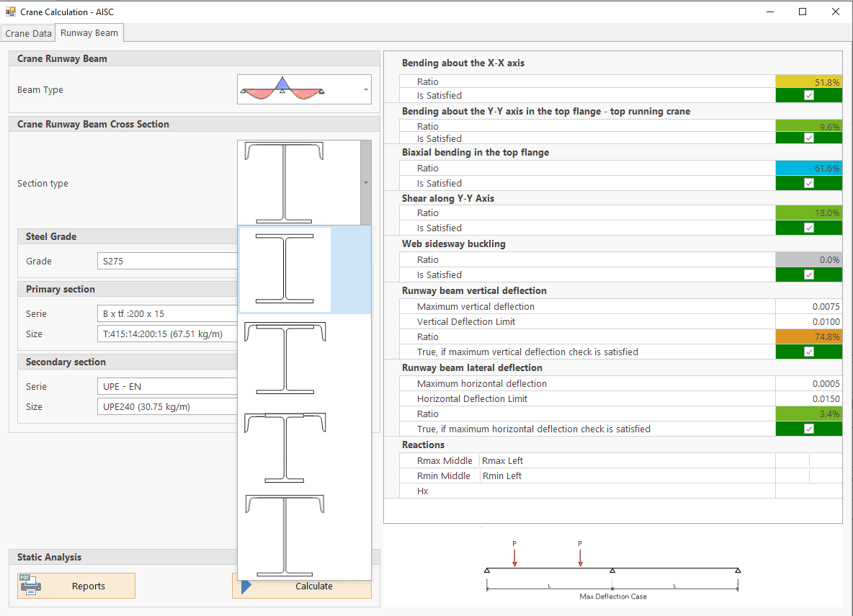Toggle the maximum vertical deflection check checkbox

(x=808, y=352)
